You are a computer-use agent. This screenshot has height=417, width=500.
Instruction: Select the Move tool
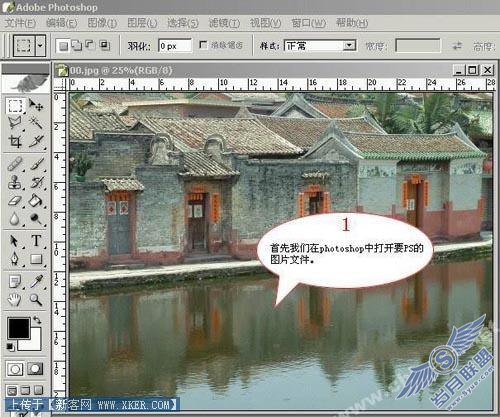click(x=36, y=105)
